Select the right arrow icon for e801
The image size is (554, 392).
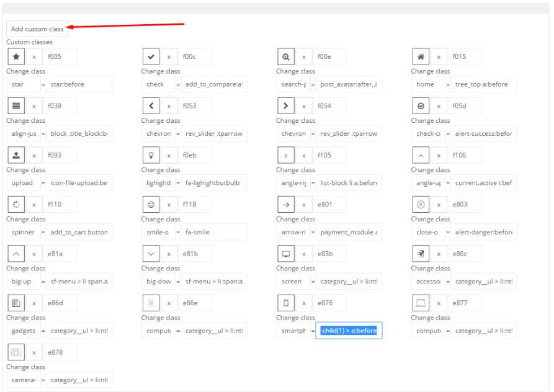pos(286,204)
